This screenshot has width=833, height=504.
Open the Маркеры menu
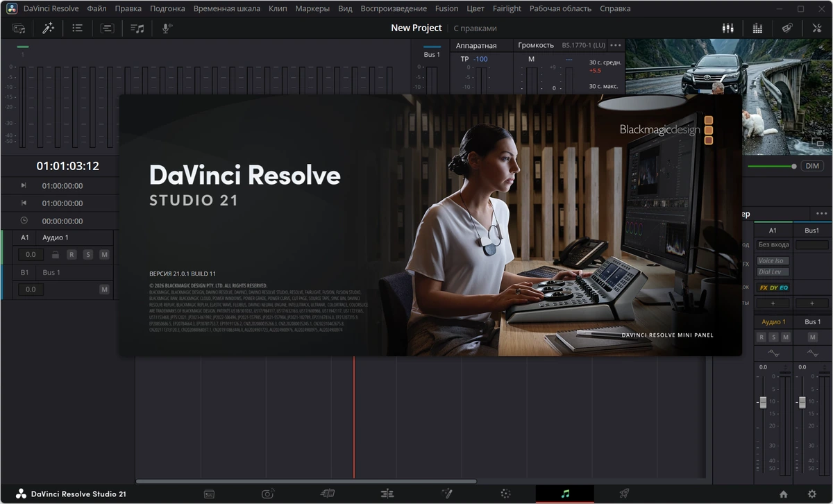[x=312, y=8]
